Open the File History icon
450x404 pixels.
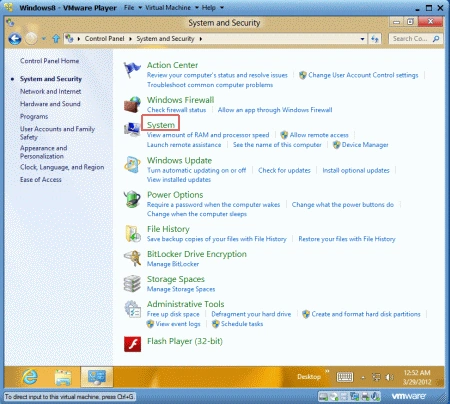pyautogui.click(x=132, y=233)
